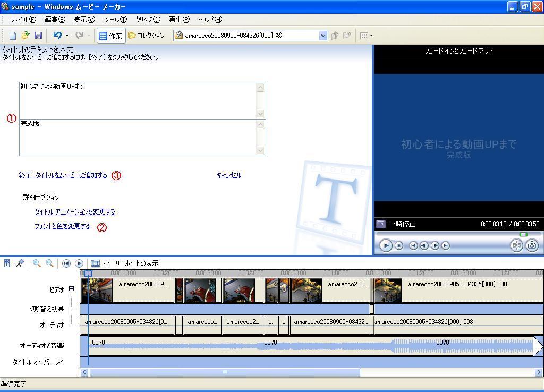Screen dimensions: 544x392
Task: Click the timeline playhead marker
Action: click(88, 274)
